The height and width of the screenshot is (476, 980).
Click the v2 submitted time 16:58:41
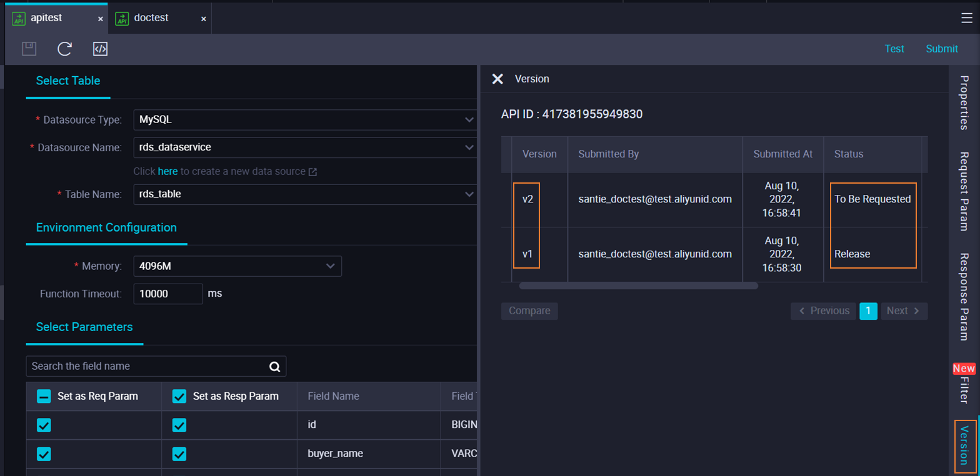[x=783, y=213]
